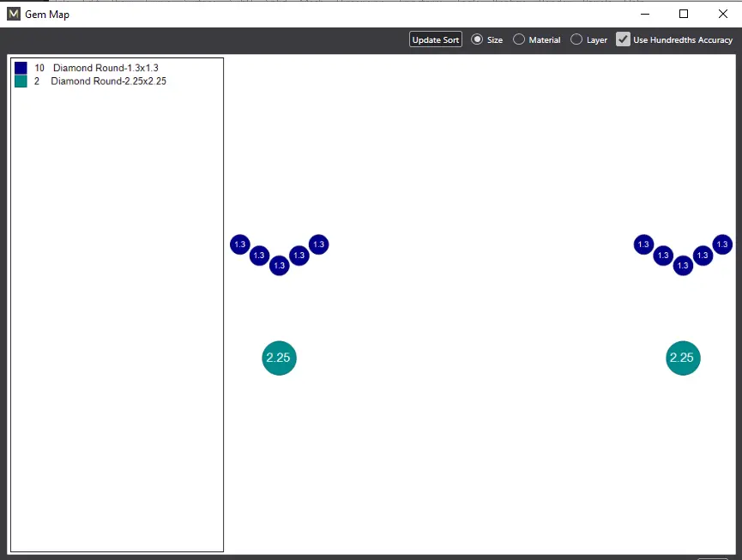The height and width of the screenshot is (560, 742).
Task: Toggle Use Hundredths Accuracy checkbox
Action: pyautogui.click(x=624, y=39)
